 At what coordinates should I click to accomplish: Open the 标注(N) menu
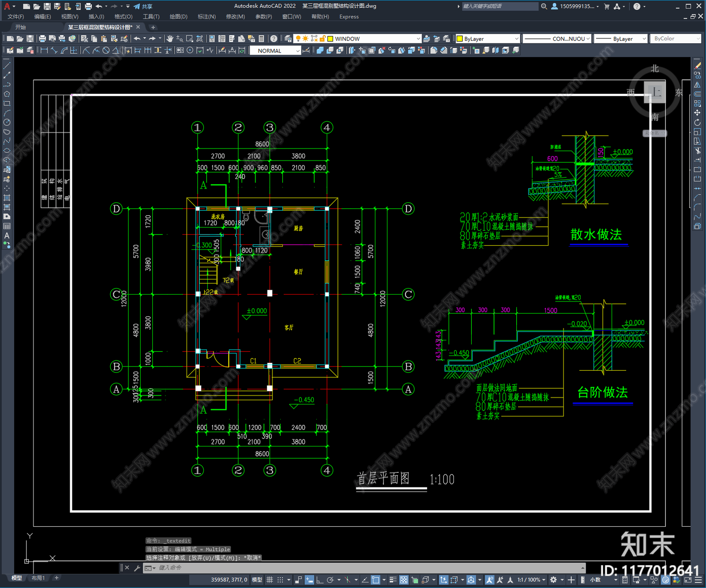(207, 17)
